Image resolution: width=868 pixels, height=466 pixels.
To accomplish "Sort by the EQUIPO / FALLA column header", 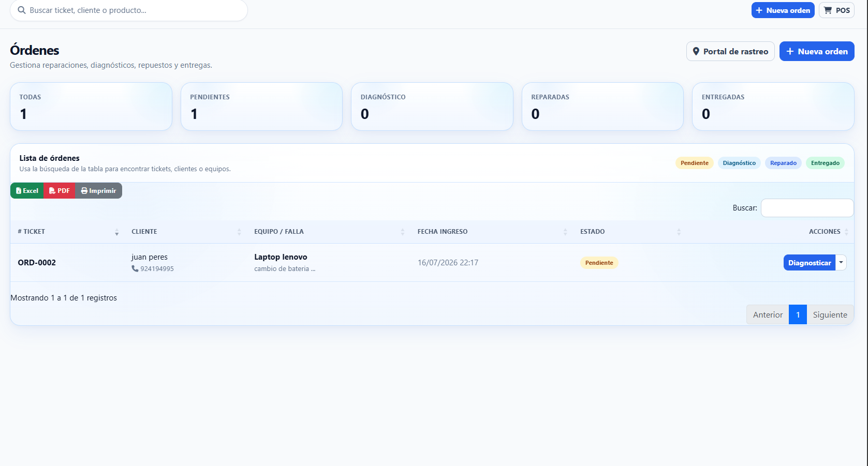I will click(328, 232).
